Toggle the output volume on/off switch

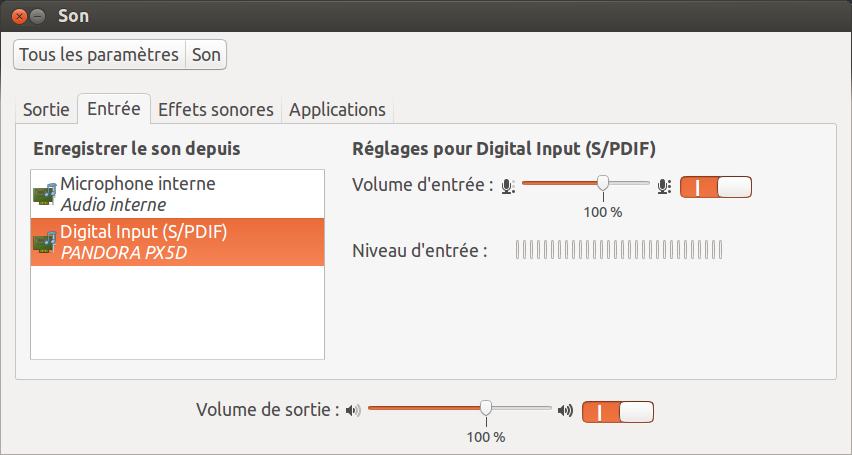[x=617, y=410]
